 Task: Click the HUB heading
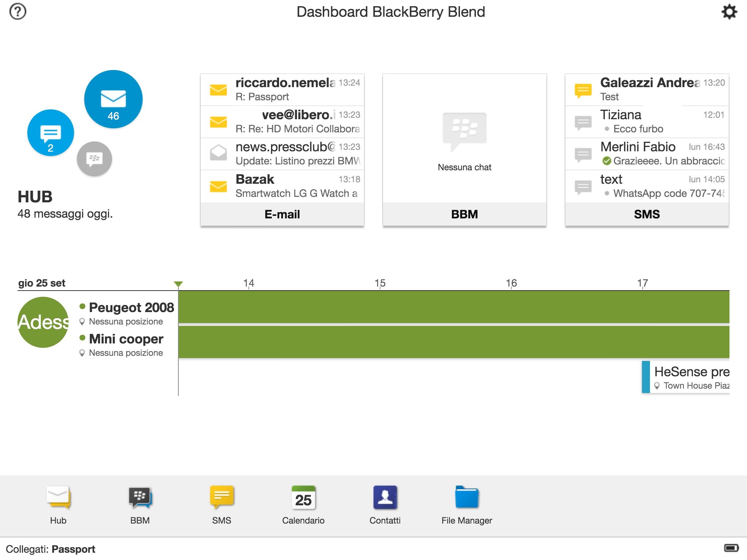pos(35,197)
